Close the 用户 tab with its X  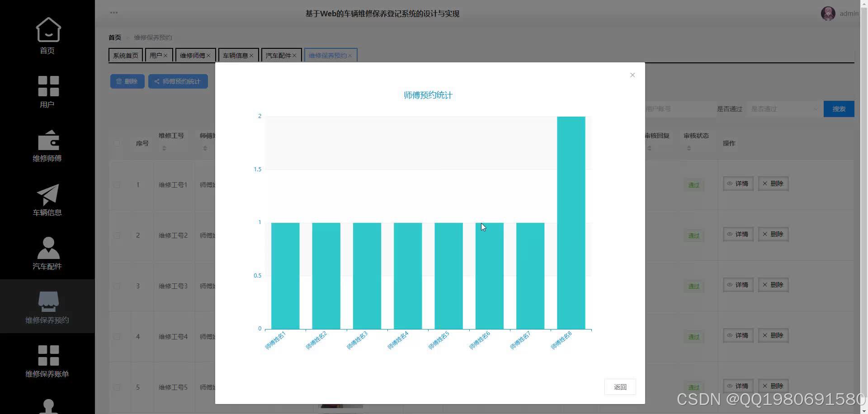pyautogui.click(x=165, y=56)
